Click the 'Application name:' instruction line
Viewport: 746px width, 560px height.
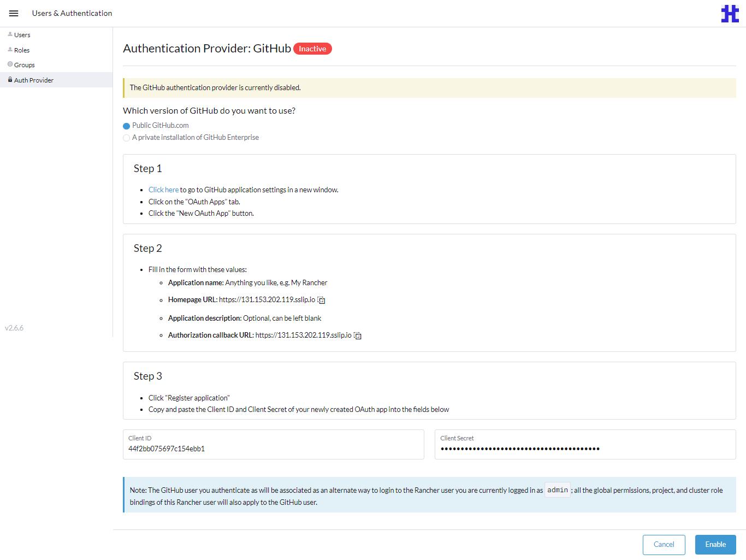247,283
